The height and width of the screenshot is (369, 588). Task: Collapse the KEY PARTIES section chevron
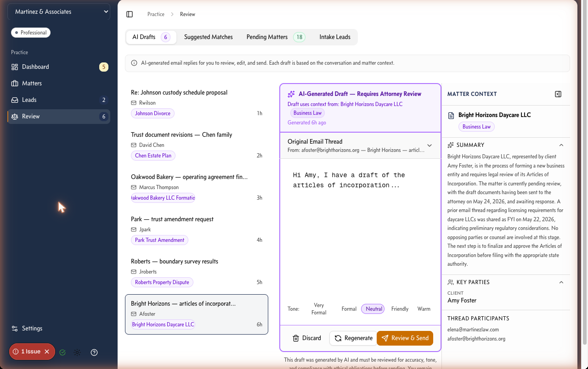(561, 282)
